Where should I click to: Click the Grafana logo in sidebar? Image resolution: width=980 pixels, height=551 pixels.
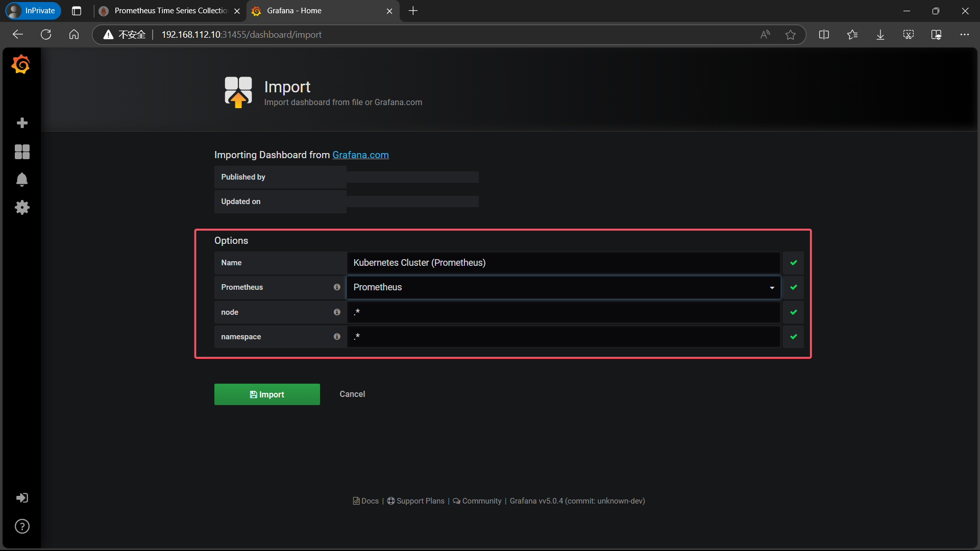pos(21,65)
